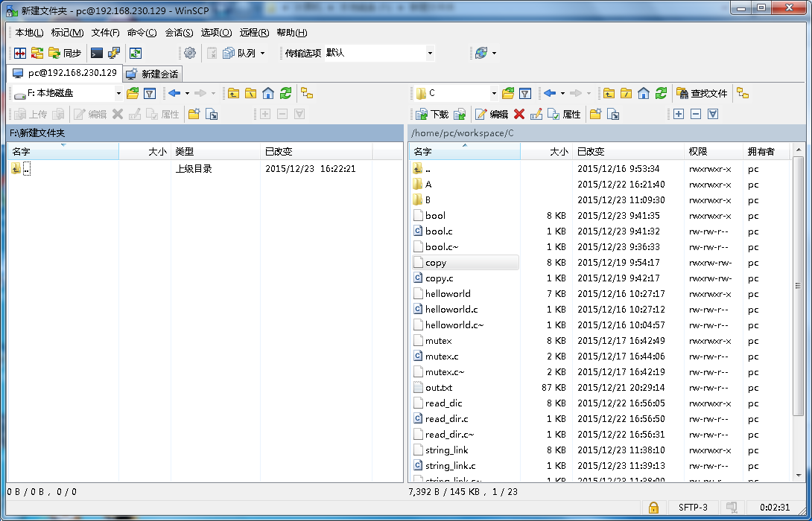Select the out.txt file in list
This screenshot has width=812, height=521.
pos(439,388)
